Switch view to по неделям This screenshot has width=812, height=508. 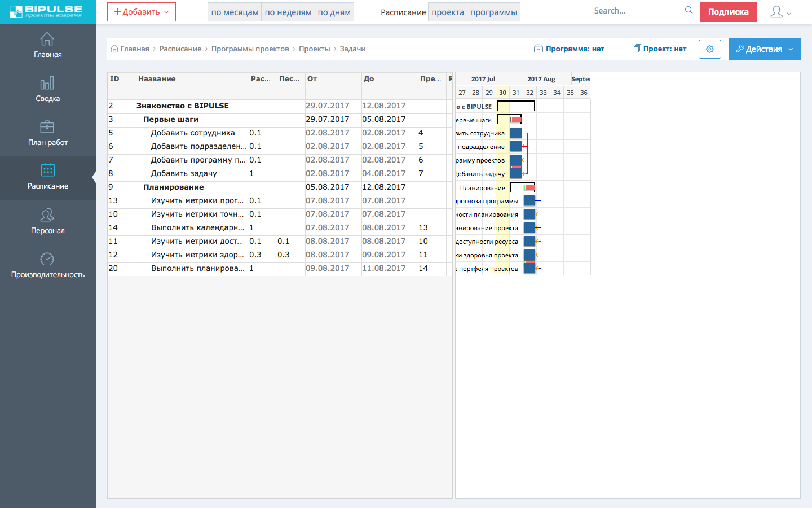pyautogui.click(x=288, y=12)
